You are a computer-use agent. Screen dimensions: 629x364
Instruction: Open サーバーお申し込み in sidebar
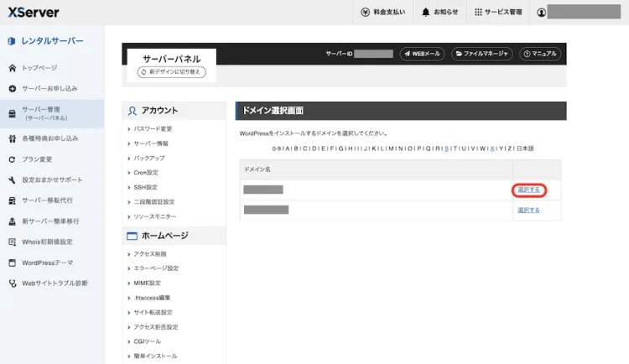(49, 88)
